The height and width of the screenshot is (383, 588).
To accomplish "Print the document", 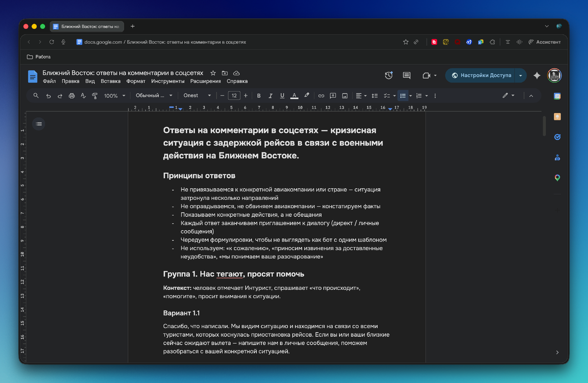I will [x=72, y=96].
